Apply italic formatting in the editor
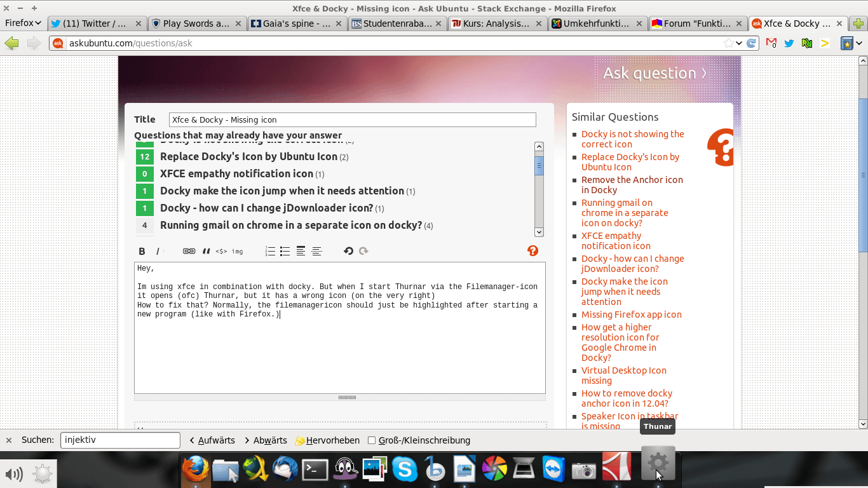Viewport: 868px width, 488px height. pos(158,251)
